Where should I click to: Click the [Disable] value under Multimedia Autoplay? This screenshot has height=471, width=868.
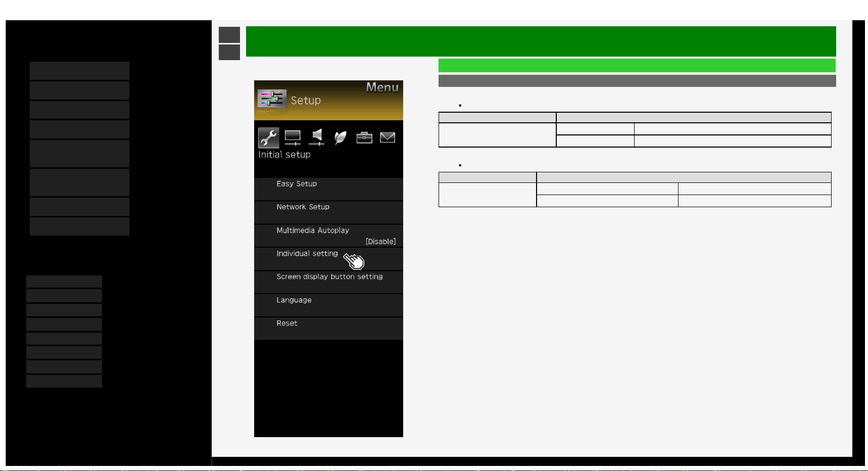tap(380, 242)
